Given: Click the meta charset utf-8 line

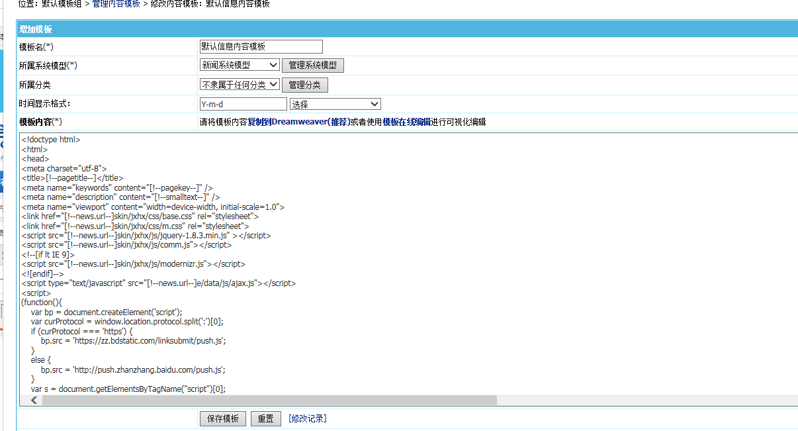Looking at the screenshot, I should 64,168.
